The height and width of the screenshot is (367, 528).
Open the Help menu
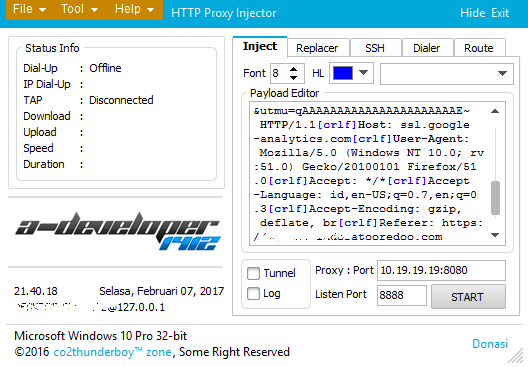134,9
